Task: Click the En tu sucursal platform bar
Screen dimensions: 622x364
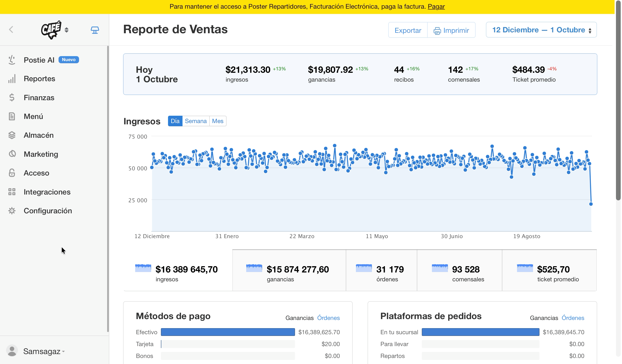Action: pos(480,332)
